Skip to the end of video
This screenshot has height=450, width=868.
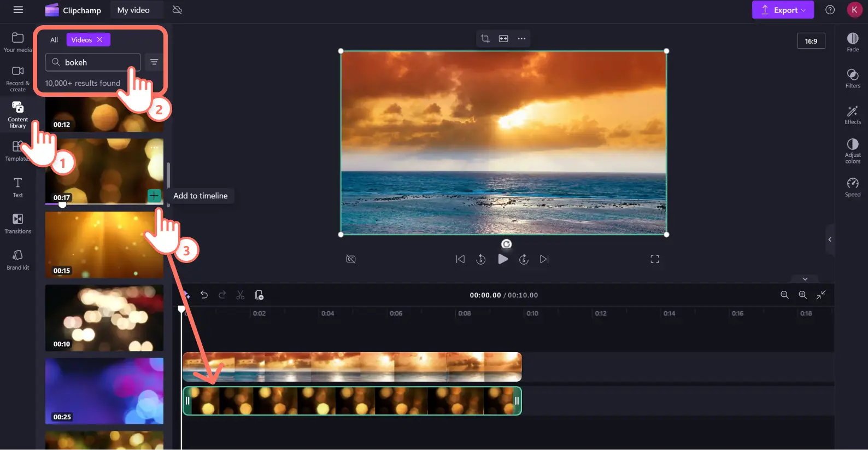pos(544,259)
